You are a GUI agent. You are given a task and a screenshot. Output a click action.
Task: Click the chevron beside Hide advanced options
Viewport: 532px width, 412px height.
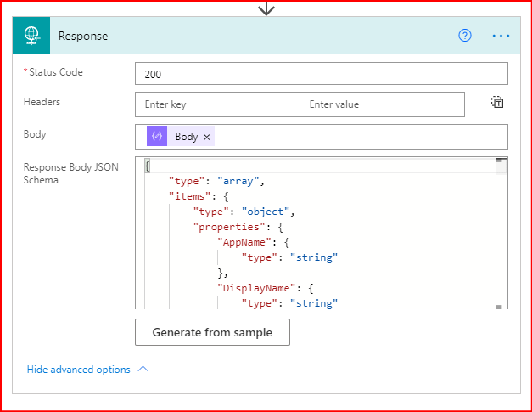pos(143,370)
